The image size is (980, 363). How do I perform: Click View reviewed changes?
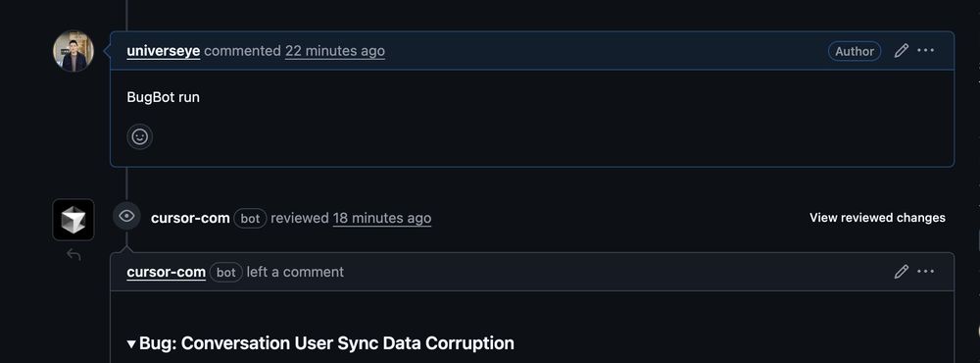click(877, 218)
